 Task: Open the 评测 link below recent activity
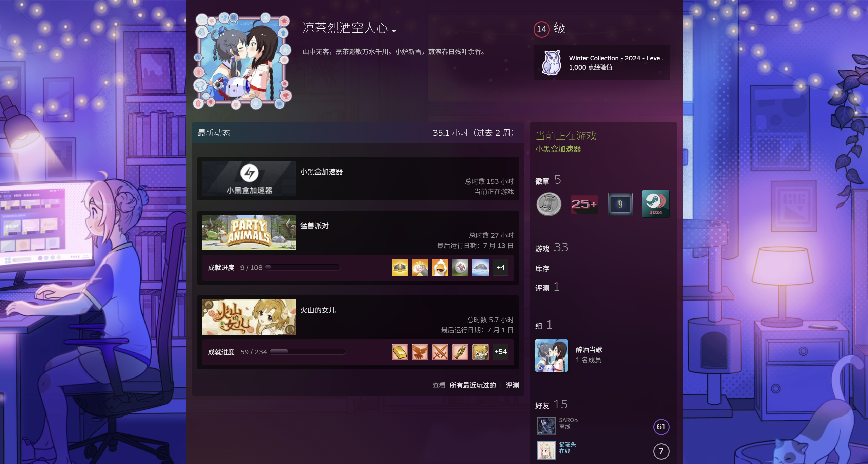(512, 385)
